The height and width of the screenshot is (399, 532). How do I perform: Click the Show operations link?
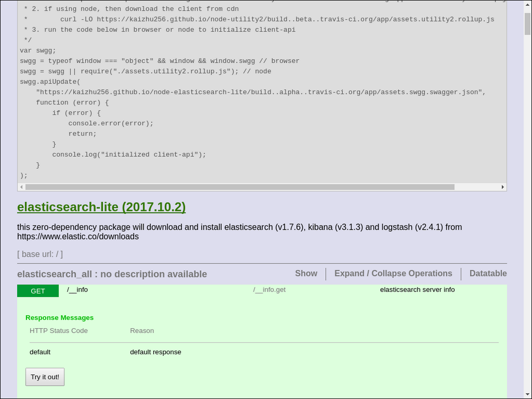pyautogui.click(x=306, y=273)
